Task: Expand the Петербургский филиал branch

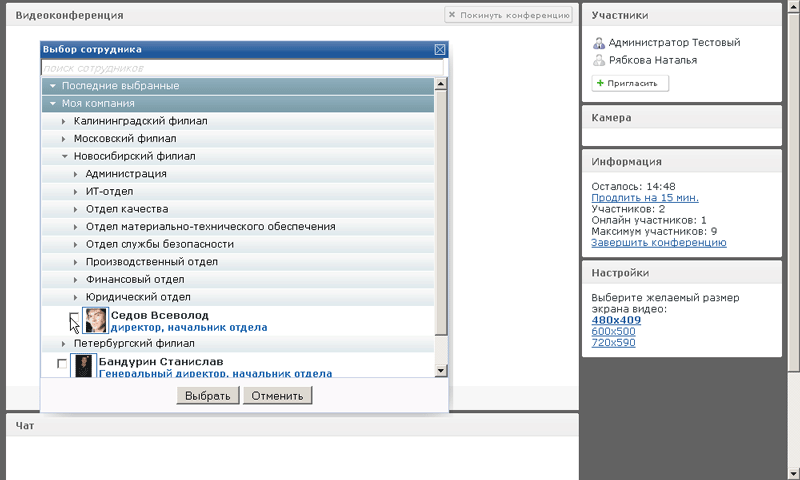Action: tap(63, 344)
